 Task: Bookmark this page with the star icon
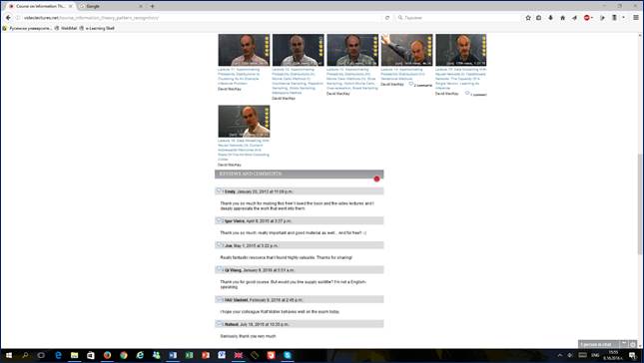point(528,18)
